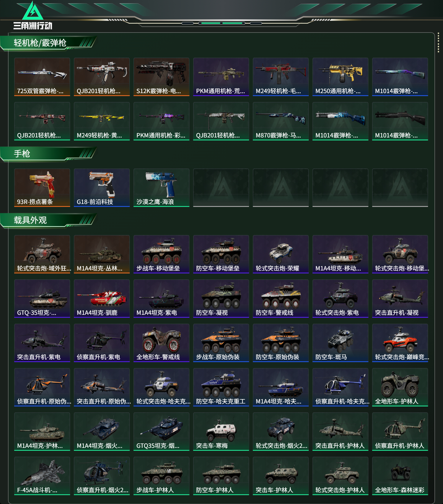Select the S12K霰弹枪 skin tile
This screenshot has height=504, width=443.
coord(162,77)
